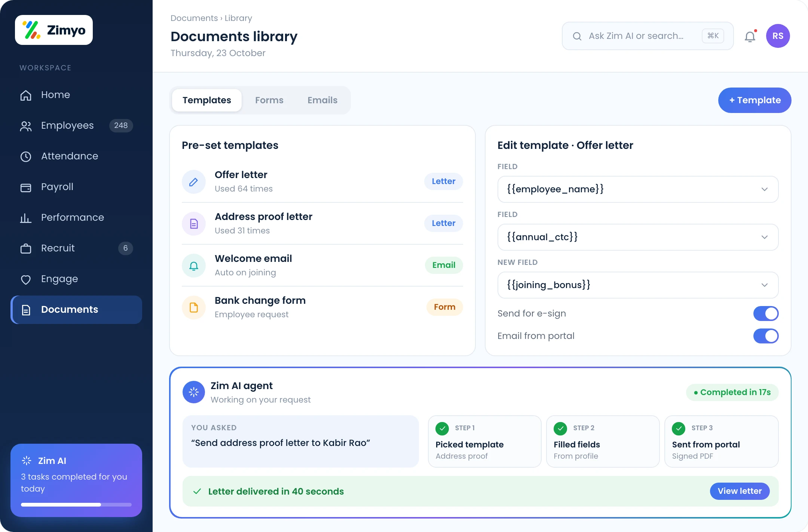The width and height of the screenshot is (808, 532).
Task: Click Step 2 green checkmark icon
Action: (560, 428)
